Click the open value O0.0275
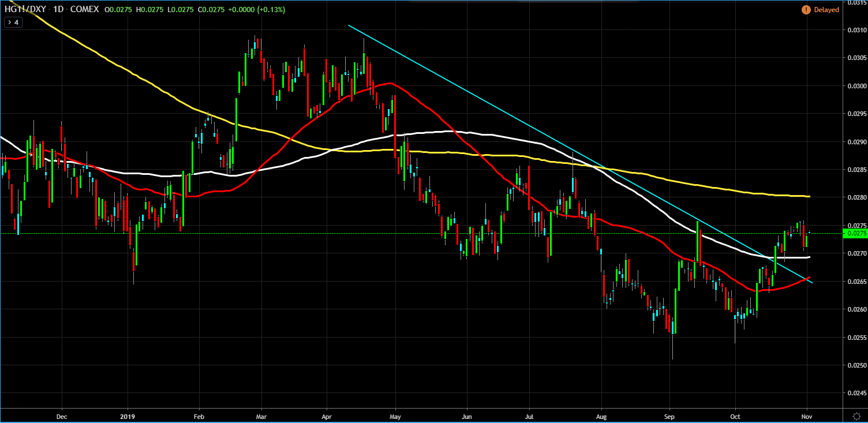868x423 pixels. (119, 10)
